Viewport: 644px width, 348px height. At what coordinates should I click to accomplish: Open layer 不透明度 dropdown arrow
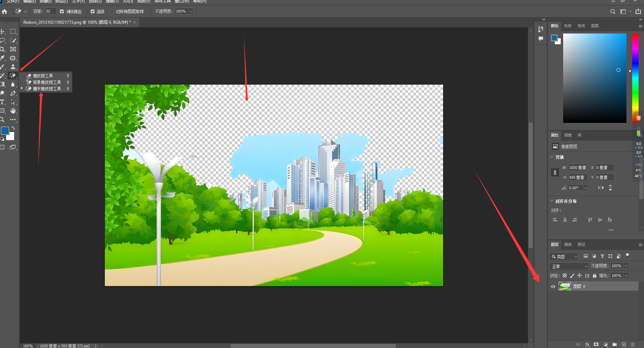coord(626,266)
